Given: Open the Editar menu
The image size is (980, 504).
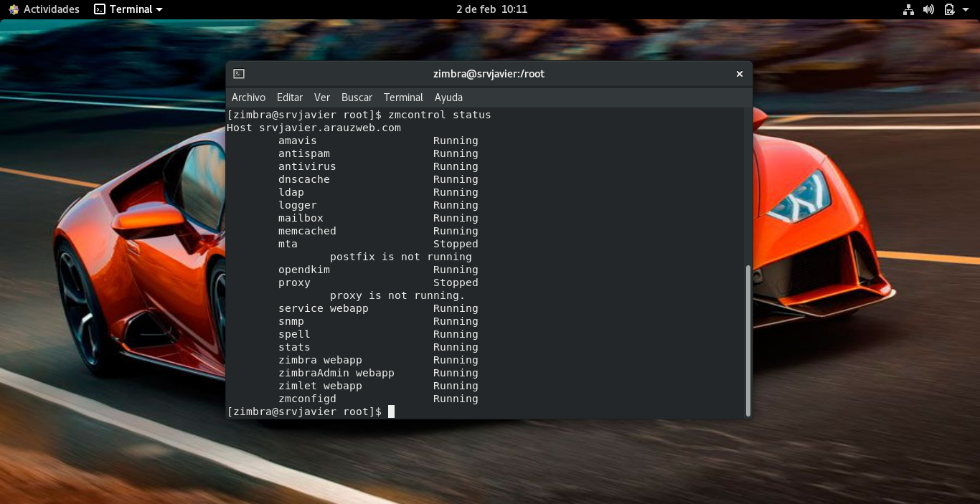Looking at the screenshot, I should [290, 98].
